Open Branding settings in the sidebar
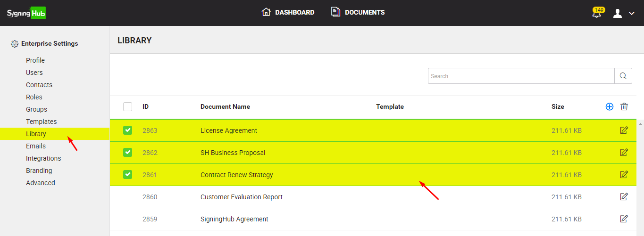This screenshot has height=236, width=644. 39,171
